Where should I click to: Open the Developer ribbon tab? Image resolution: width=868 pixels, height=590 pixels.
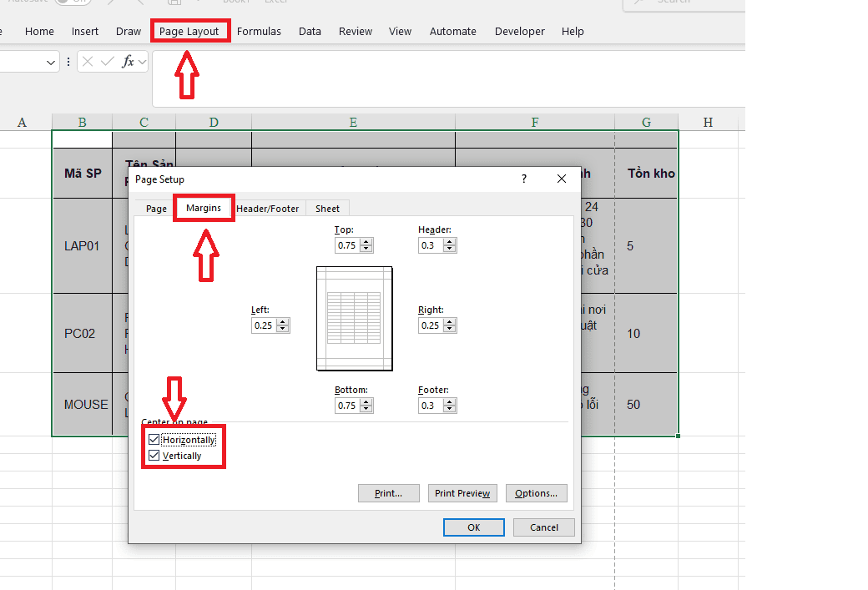click(x=519, y=32)
